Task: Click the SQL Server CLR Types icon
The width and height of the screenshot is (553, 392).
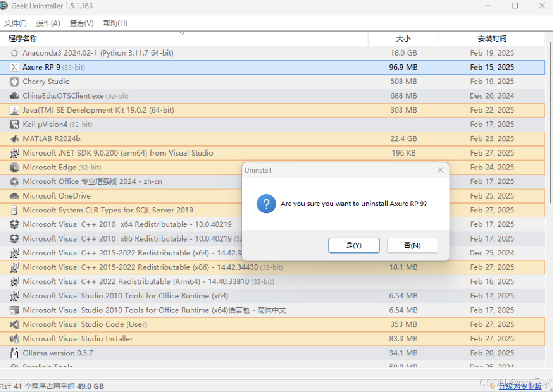Action: click(x=14, y=210)
